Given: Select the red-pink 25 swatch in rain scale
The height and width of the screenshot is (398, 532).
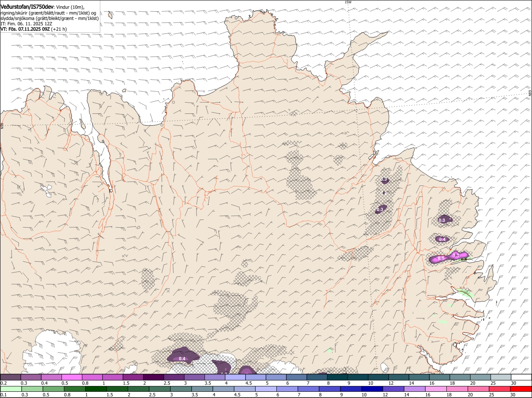Looking at the screenshot, I should click(x=500, y=389).
